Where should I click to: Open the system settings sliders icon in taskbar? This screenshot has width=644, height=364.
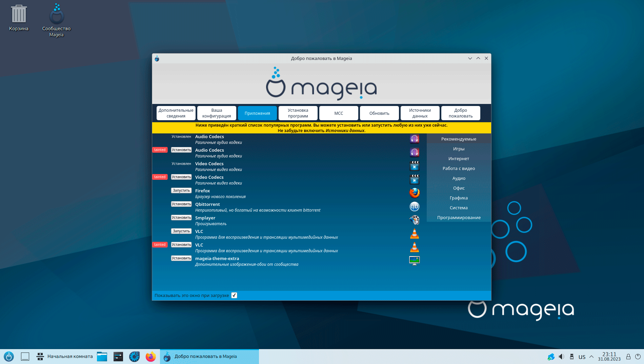118,357
